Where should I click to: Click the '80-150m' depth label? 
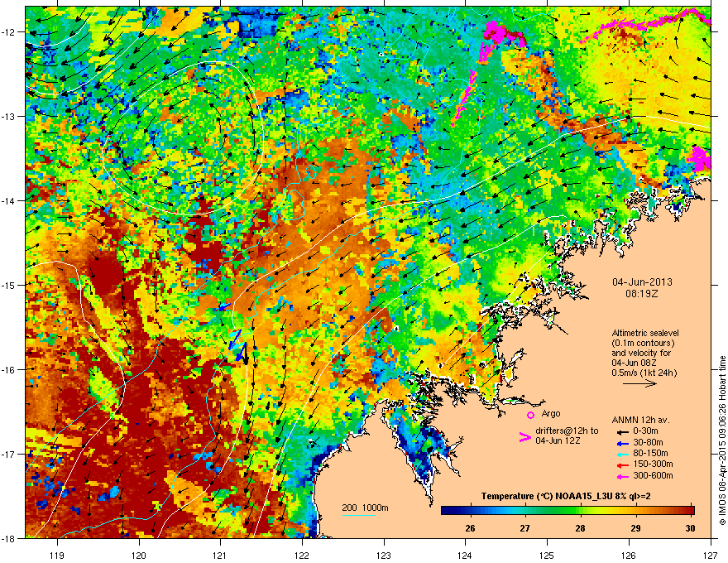[650, 454]
